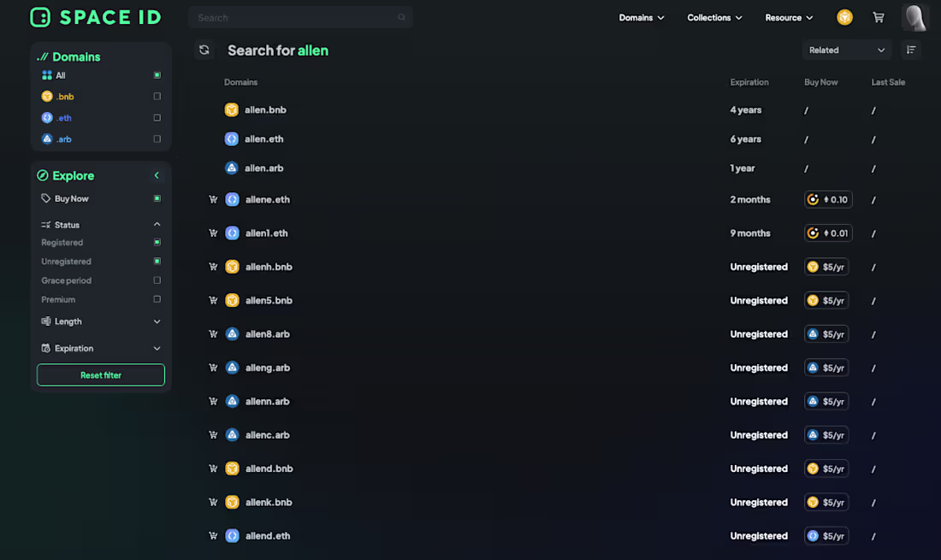
Task: Click into the top search field
Action: coord(300,17)
